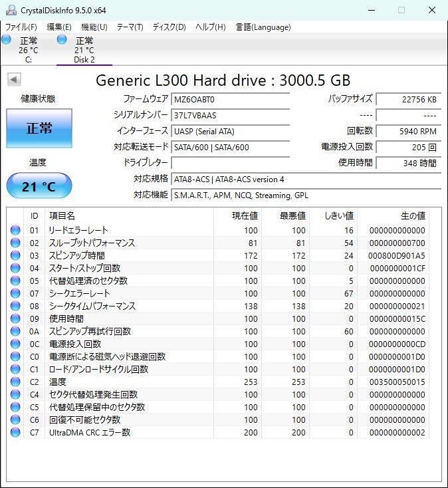Click the status icon for ID 07 row
The height and width of the screenshot is (488, 448).
coord(15,293)
